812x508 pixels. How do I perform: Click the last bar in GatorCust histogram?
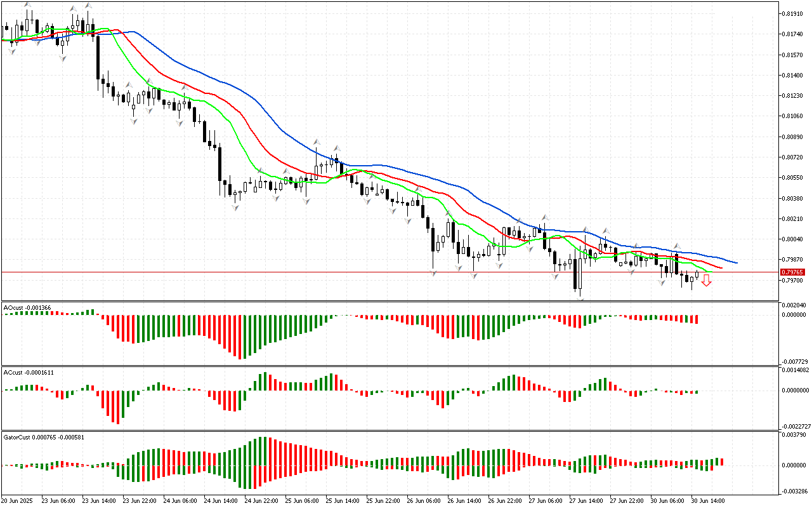point(721,462)
